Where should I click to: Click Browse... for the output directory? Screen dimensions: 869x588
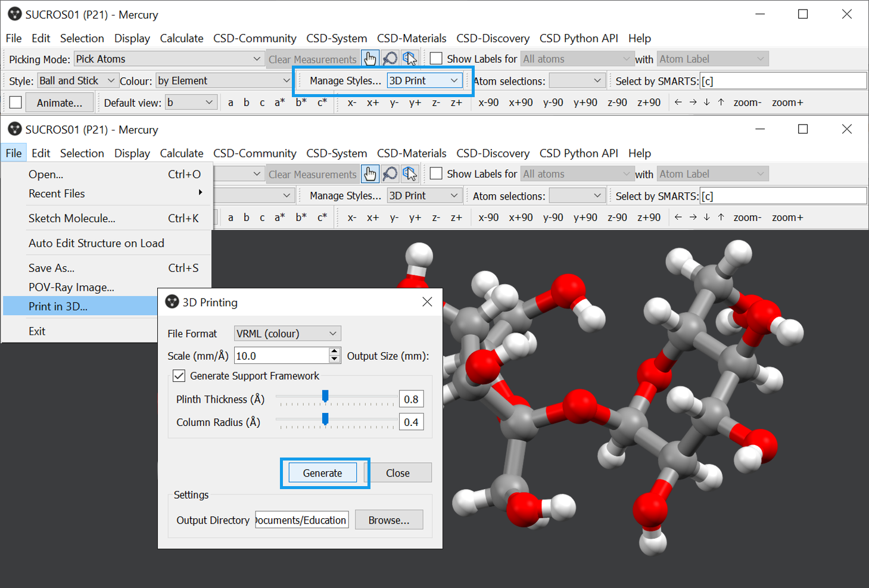point(389,520)
